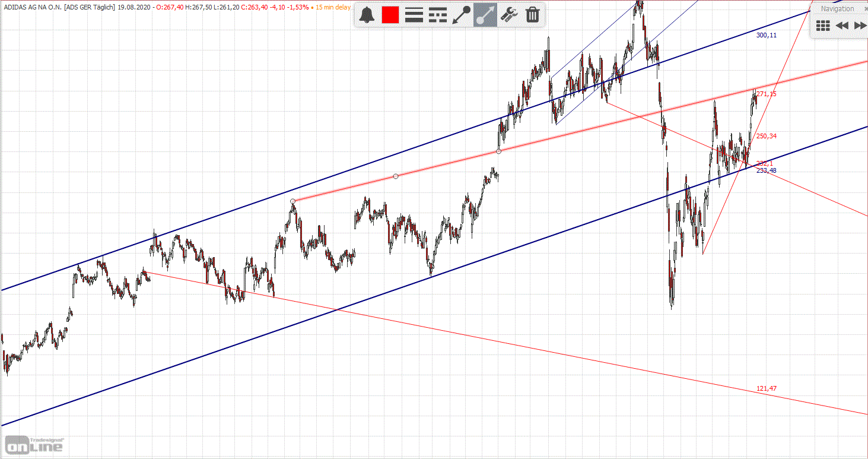This screenshot has height=459, width=868.
Task: Toggle extend-line-left arrow tool
Action: tap(462, 15)
